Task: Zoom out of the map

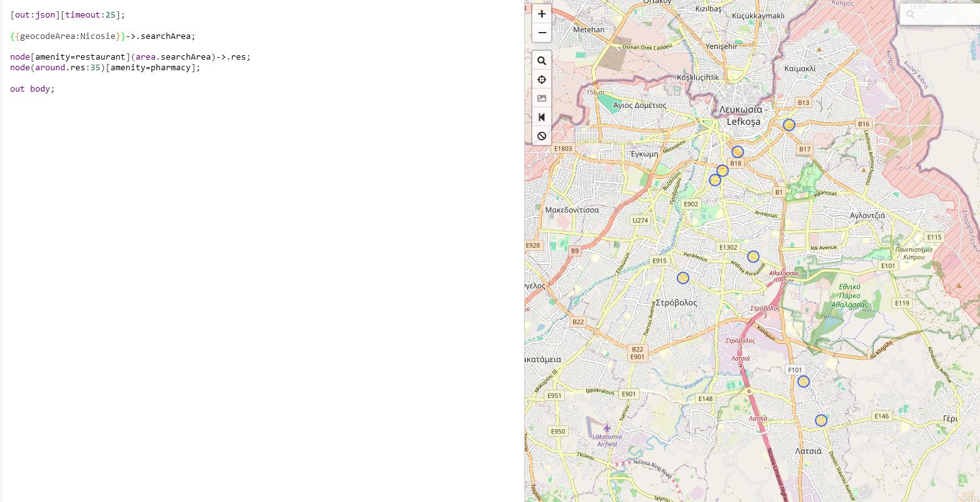Action: pyautogui.click(x=541, y=33)
